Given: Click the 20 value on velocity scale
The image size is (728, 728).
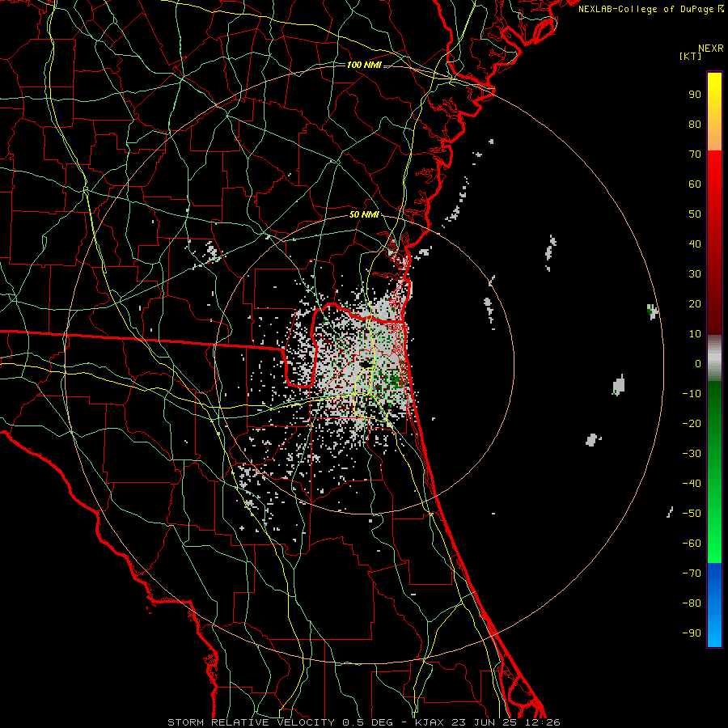Looking at the screenshot, I should pyautogui.click(x=695, y=303).
